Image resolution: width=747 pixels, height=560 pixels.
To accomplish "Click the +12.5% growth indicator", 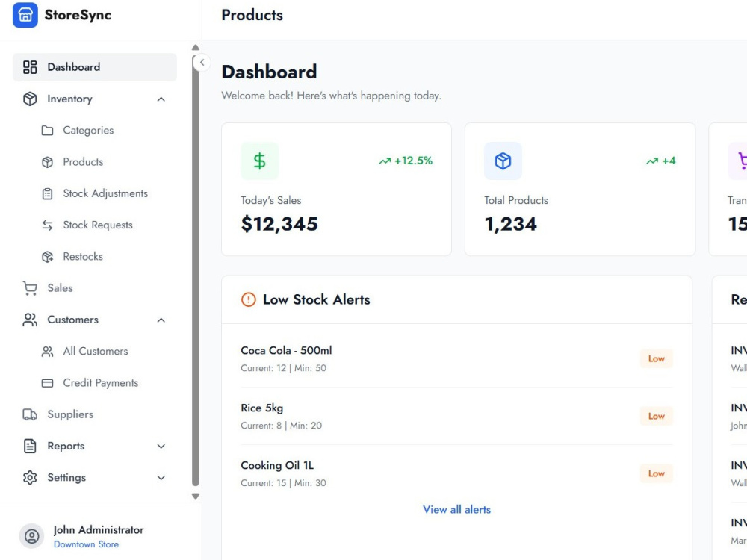I will (x=406, y=161).
